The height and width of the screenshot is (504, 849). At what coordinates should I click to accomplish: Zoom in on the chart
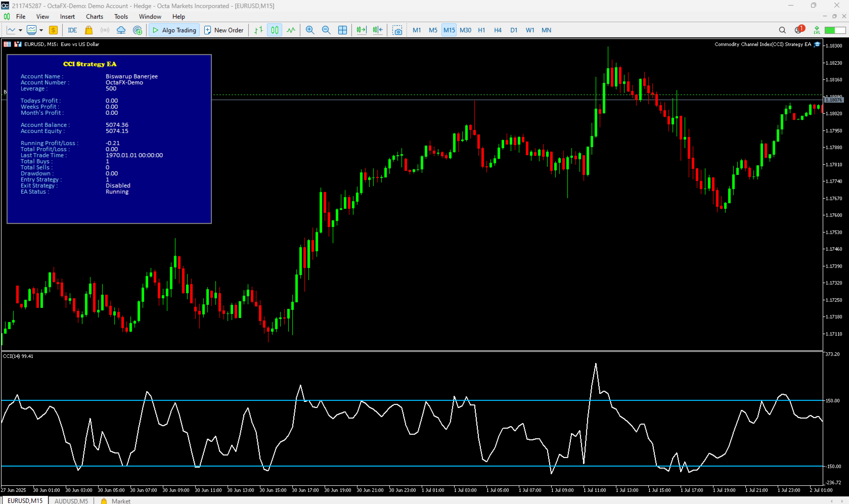tap(310, 30)
